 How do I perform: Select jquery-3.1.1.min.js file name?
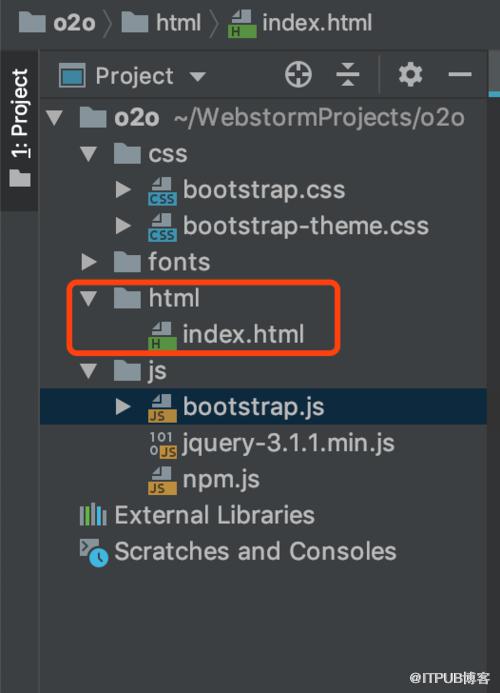(x=288, y=443)
